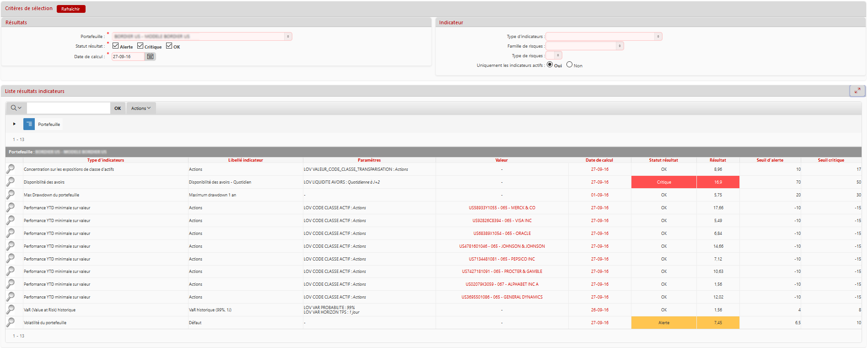Click the OK search button
Screen dimensions: 868x348
click(118, 108)
